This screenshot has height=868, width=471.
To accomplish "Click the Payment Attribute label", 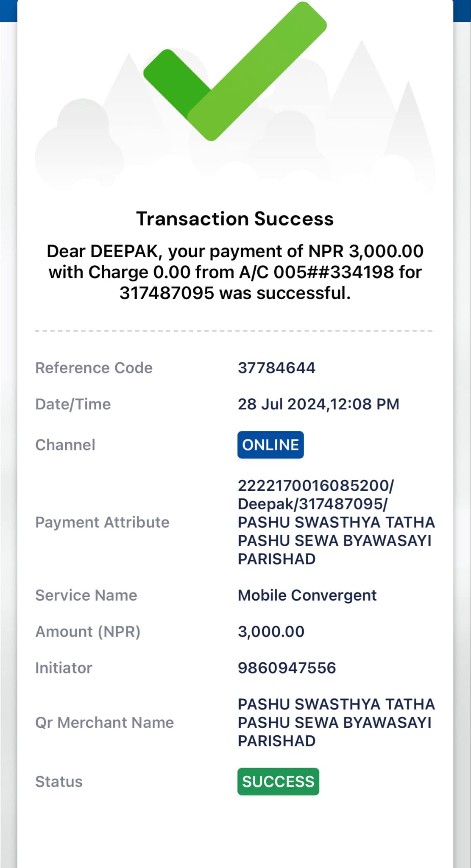I will pos(102,522).
